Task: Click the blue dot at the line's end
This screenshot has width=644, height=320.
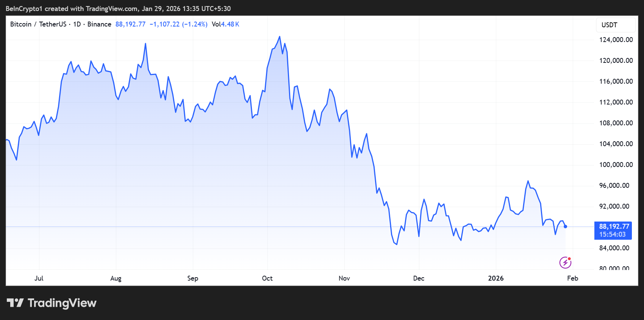Action: click(x=565, y=226)
